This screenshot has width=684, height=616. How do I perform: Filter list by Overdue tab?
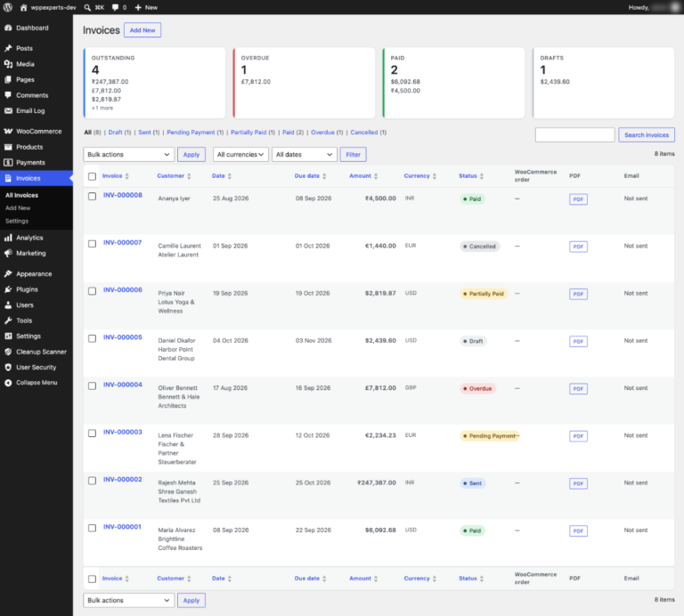pos(322,133)
